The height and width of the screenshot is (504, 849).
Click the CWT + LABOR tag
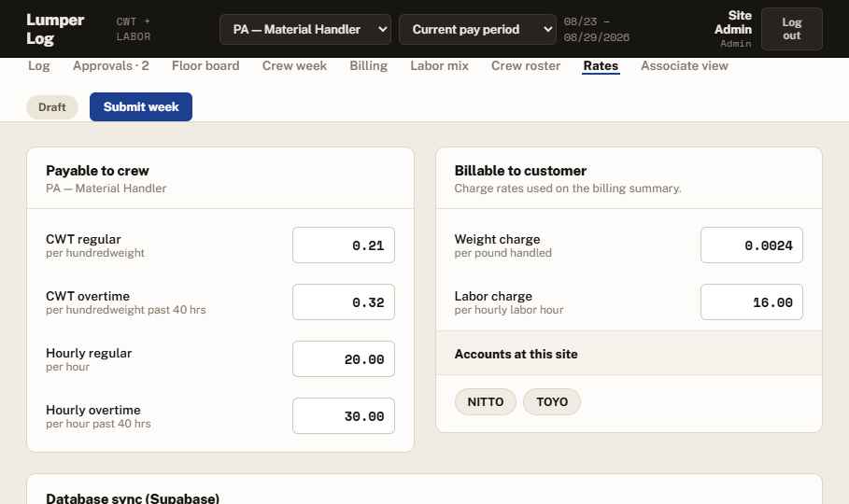pyautogui.click(x=134, y=29)
